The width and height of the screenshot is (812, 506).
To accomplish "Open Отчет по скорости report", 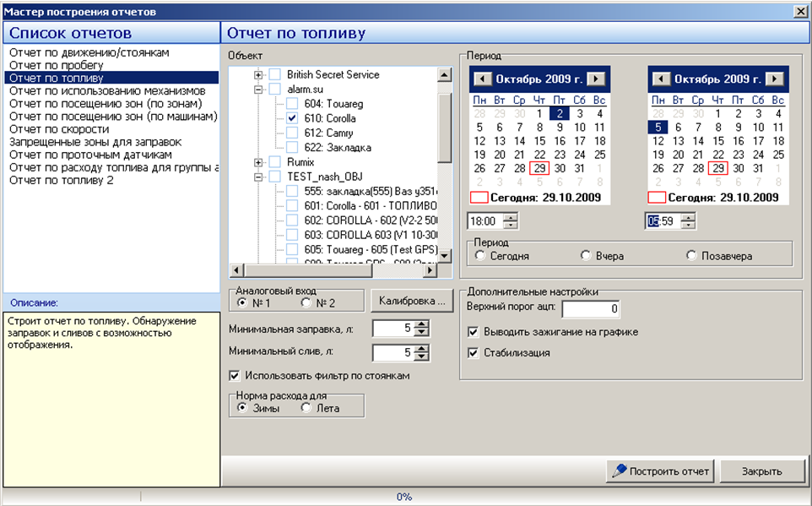I will coord(59,129).
